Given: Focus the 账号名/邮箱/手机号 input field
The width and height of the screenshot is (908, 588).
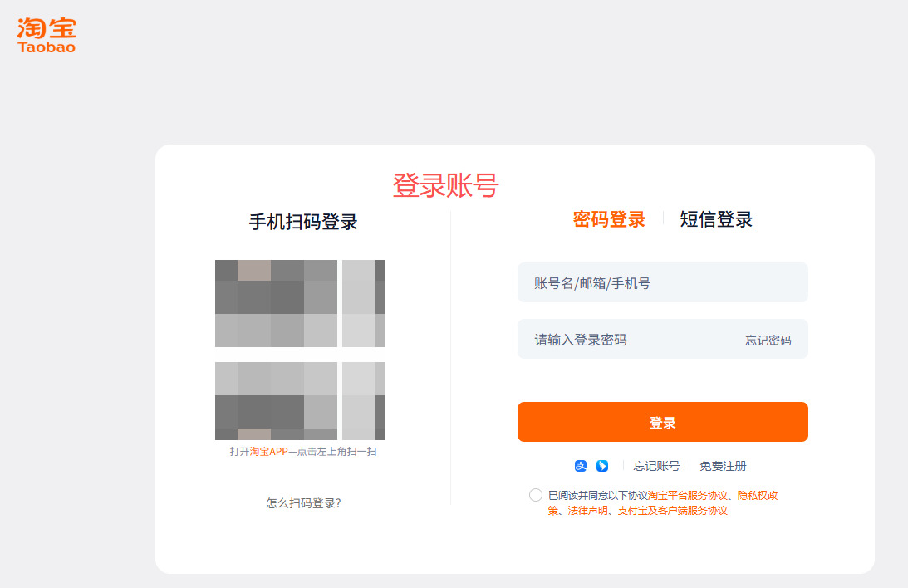Looking at the screenshot, I should coord(662,282).
